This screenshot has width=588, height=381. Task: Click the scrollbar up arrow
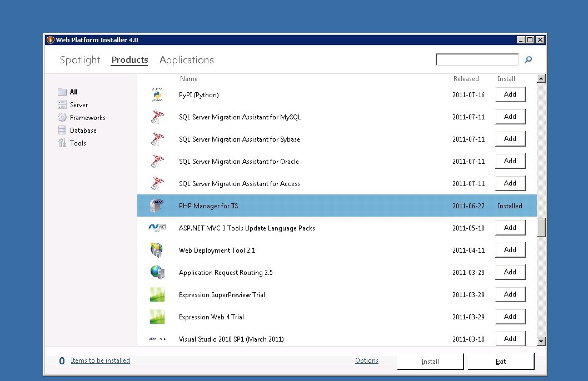(541, 78)
